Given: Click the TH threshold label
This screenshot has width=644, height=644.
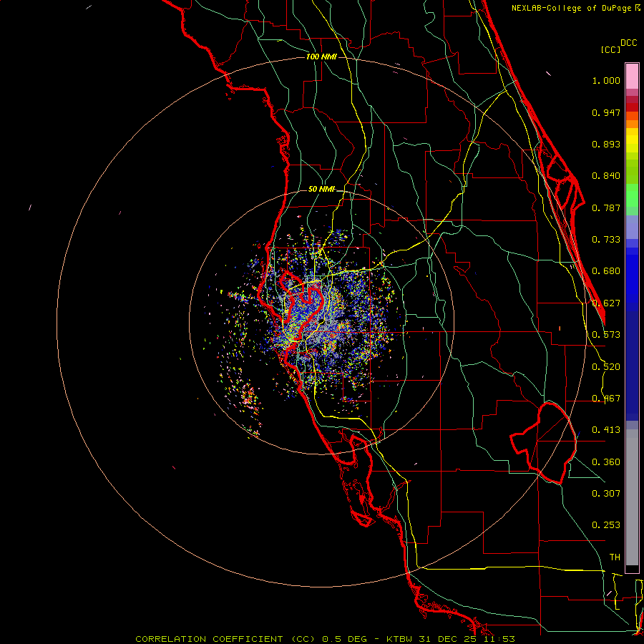Looking at the screenshot, I should coord(615,557).
